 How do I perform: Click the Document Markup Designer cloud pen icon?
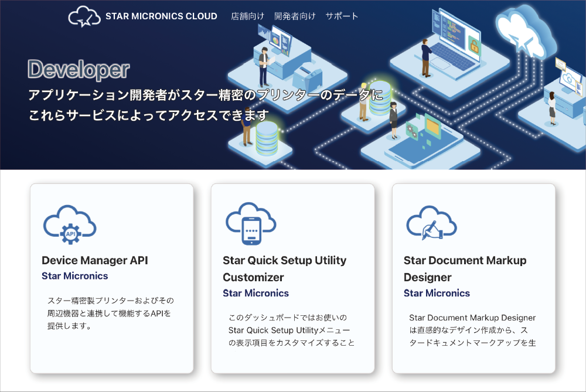[432, 223]
